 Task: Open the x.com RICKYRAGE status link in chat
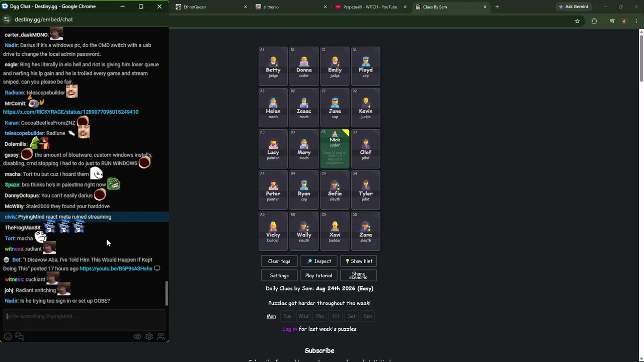[71, 112]
